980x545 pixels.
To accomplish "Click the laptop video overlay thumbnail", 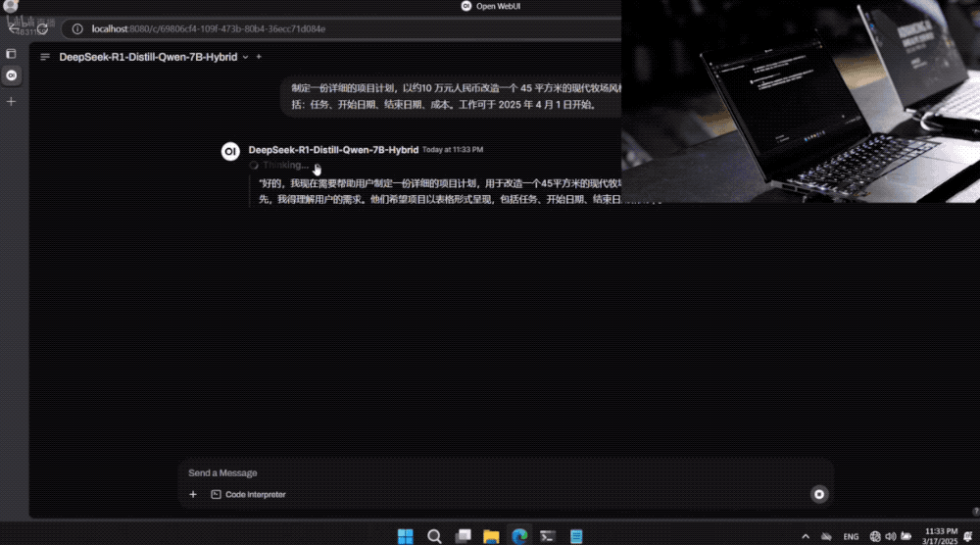I will (801, 101).
